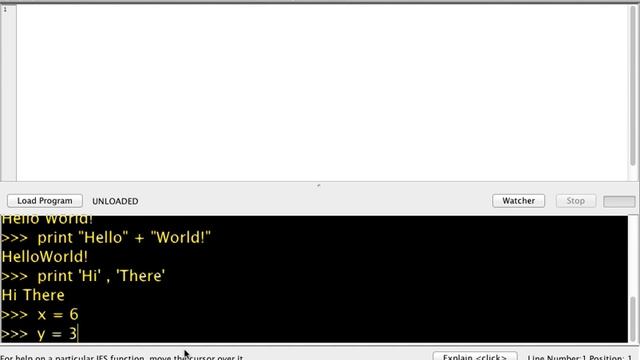640x360 pixels.
Task: Click the 'Hi There' output line
Action: pyautogui.click(x=33, y=295)
